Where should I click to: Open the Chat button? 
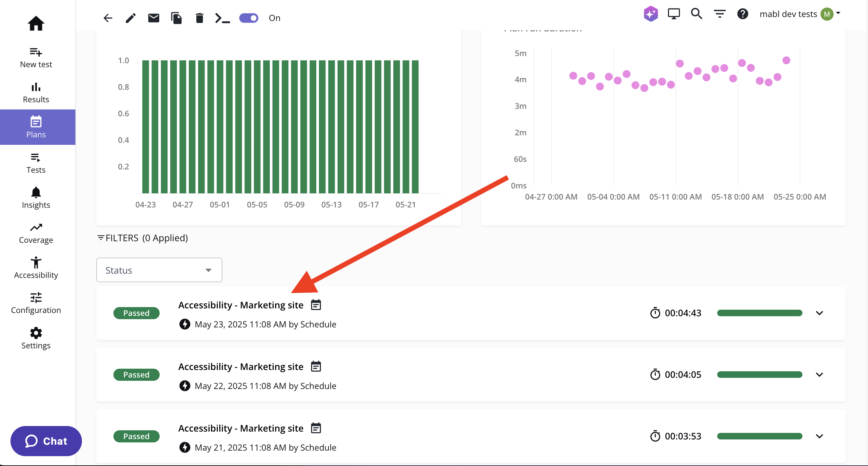point(46,441)
